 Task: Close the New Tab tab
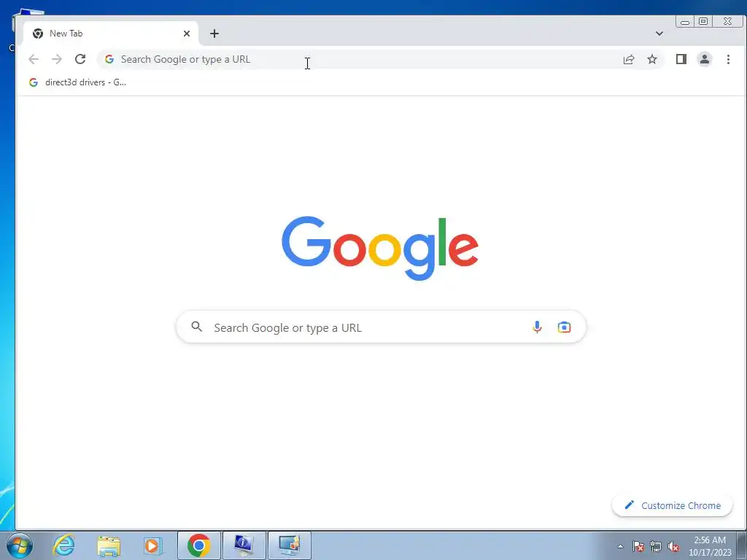(187, 34)
